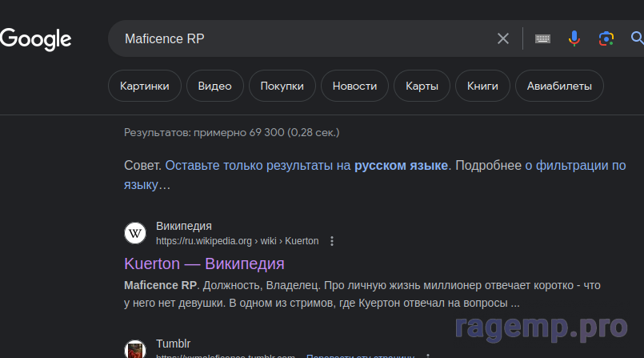Clear the search query with the X icon
This screenshot has width=644, height=358.
(x=503, y=38)
